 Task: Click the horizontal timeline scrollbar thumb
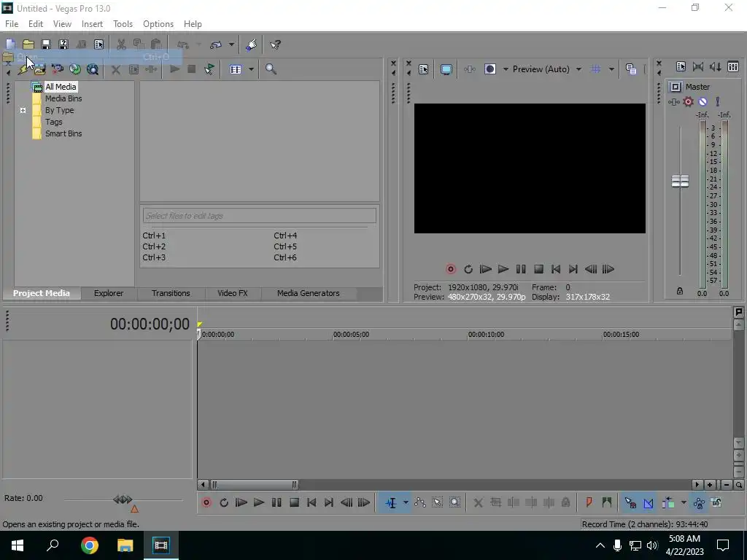coord(254,485)
